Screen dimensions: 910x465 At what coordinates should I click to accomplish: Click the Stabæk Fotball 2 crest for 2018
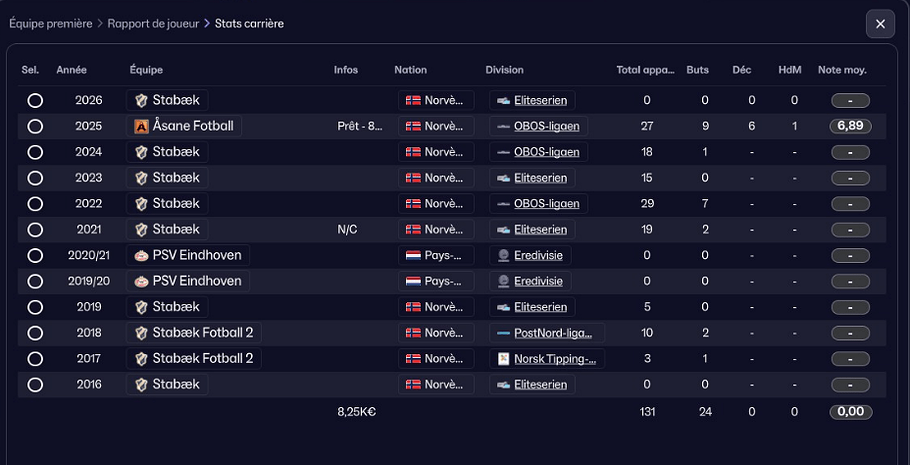pyautogui.click(x=142, y=333)
